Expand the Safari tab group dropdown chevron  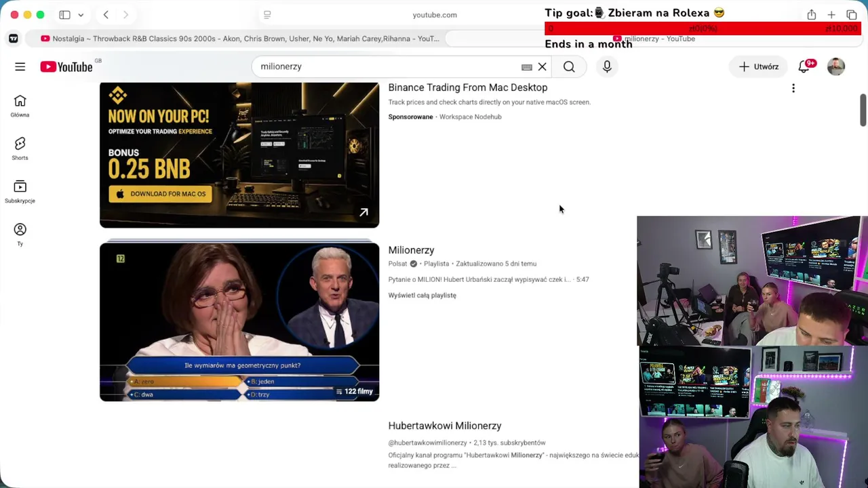[x=81, y=15]
